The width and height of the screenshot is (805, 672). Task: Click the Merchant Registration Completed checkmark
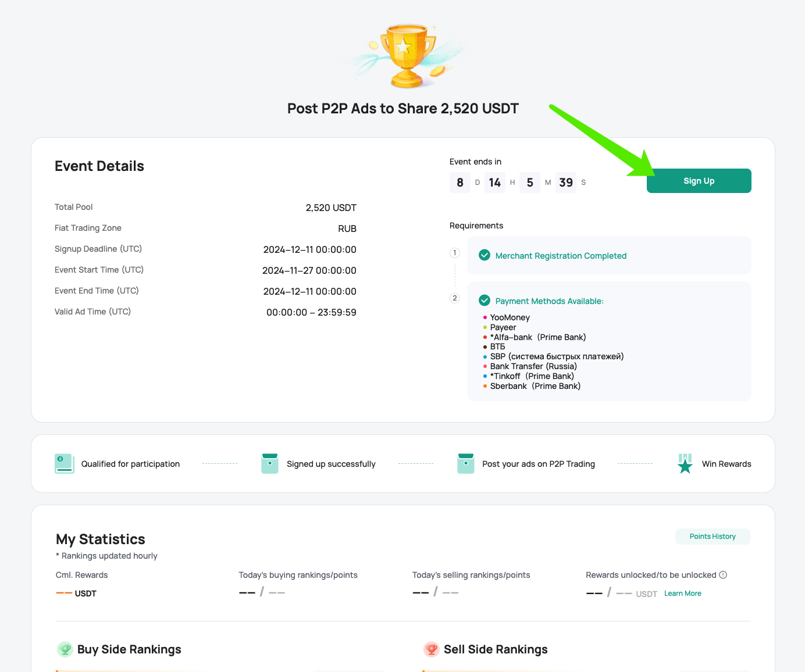484,255
